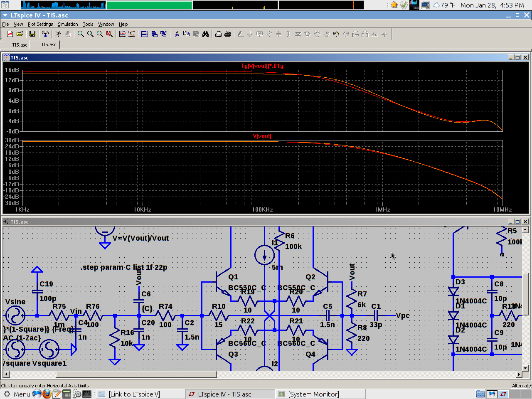Viewport: 532px width, 399px height.
Task: Click the New Schematic toolbar icon
Action: pyautogui.click(x=10, y=34)
